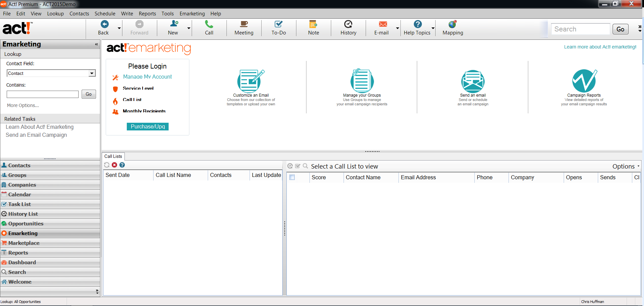Screen dimensions: 644x306
Task: Click Send an Email Campaign task link
Action: tap(36, 135)
